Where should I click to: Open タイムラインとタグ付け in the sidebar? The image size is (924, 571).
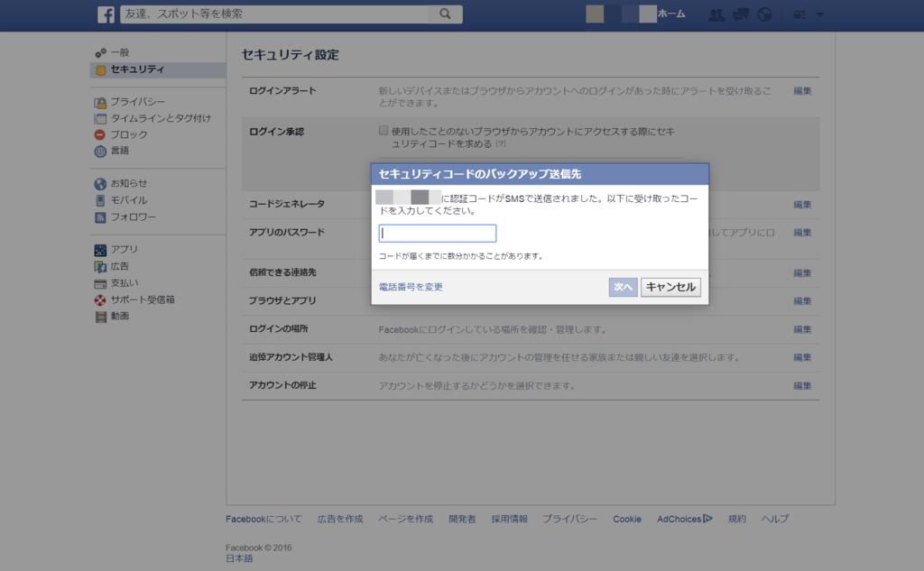[x=161, y=118]
